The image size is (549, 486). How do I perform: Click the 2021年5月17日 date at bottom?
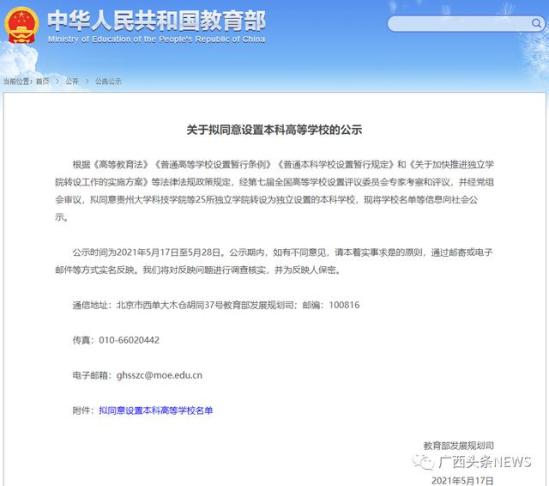click(x=463, y=481)
